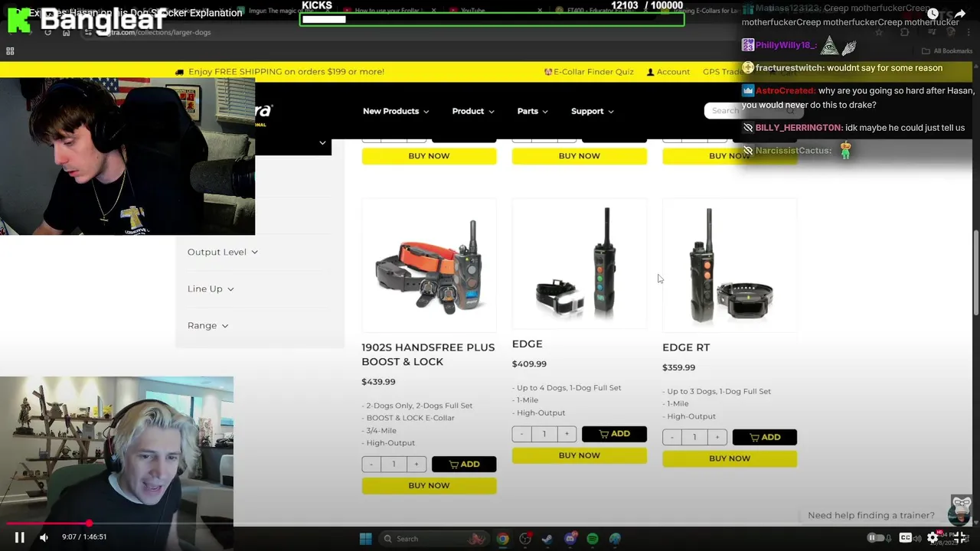The width and height of the screenshot is (980, 551).
Task: Expand Range filter
Action: pyautogui.click(x=207, y=325)
